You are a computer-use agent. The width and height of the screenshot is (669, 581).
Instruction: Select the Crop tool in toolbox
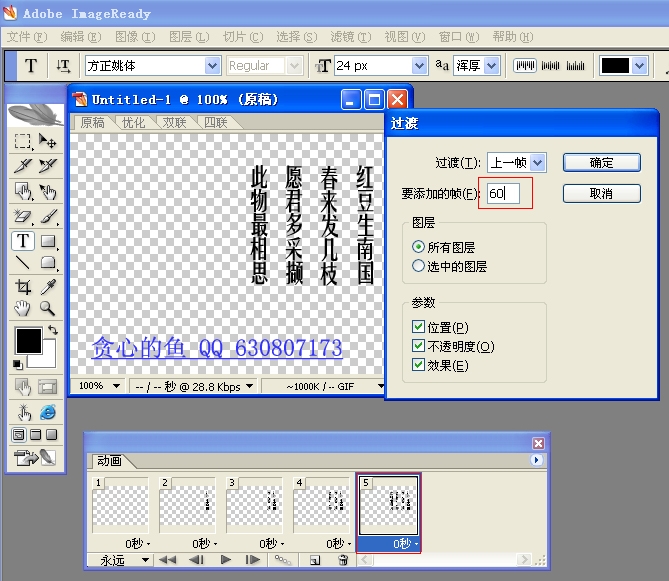pyautogui.click(x=23, y=288)
